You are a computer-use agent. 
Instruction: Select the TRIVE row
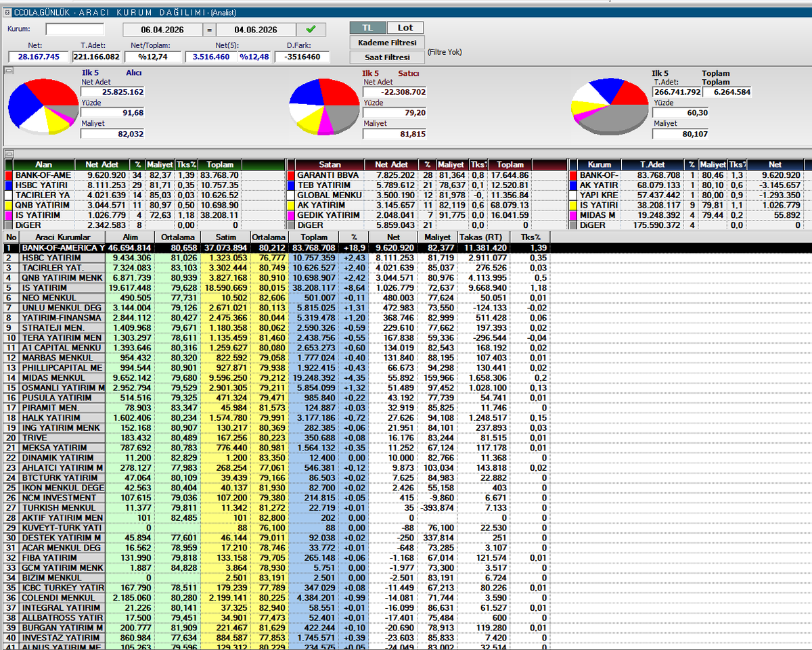tap(277, 438)
